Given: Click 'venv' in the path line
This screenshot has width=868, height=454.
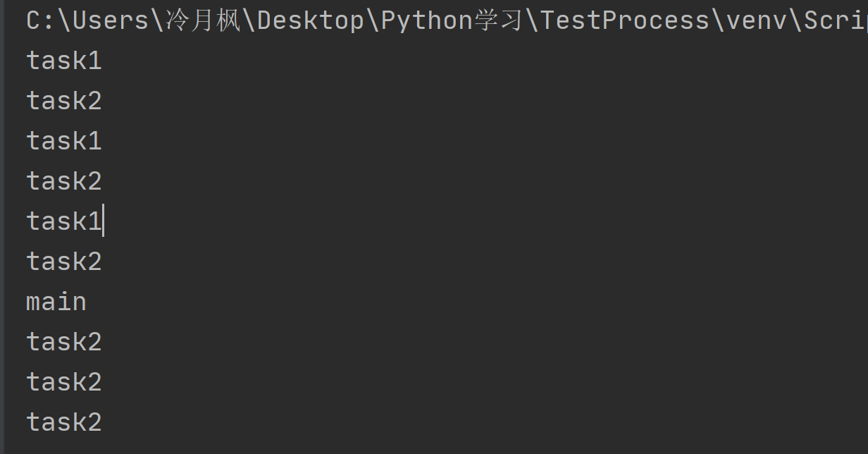Looking at the screenshot, I should point(756,21).
